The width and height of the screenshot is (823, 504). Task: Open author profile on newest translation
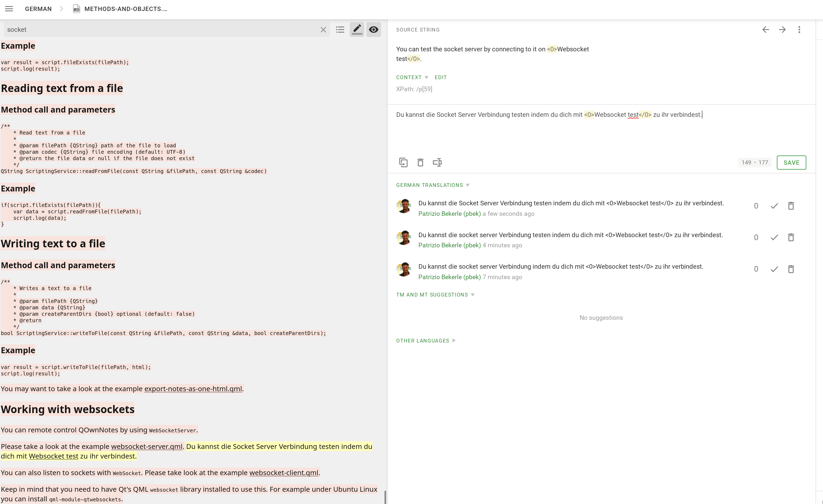point(449,214)
